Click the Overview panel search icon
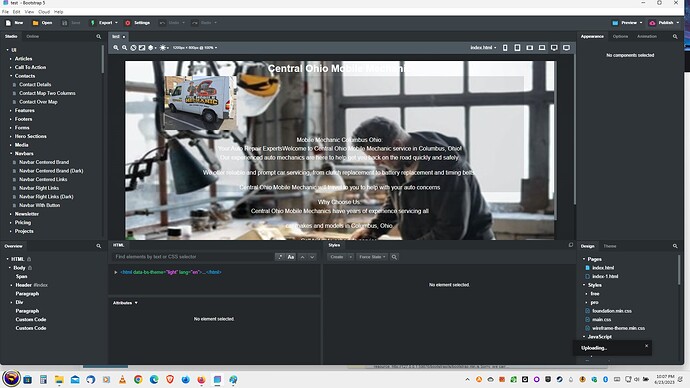 point(99,246)
